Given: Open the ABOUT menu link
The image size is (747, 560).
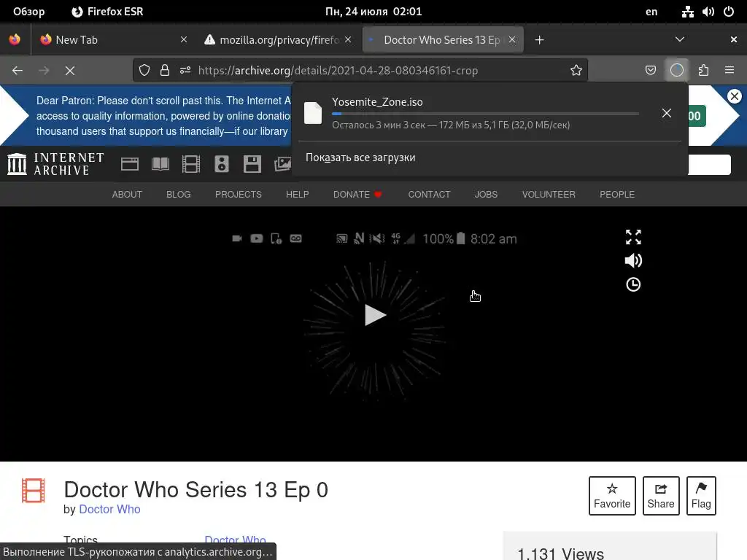Looking at the screenshot, I should pyautogui.click(x=127, y=194).
